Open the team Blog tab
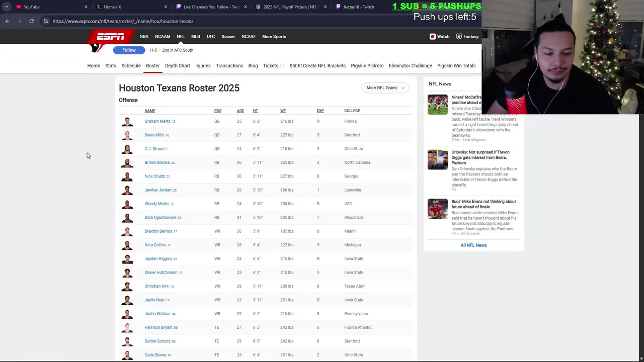Viewport: 644px width, 362px height. pyautogui.click(x=253, y=65)
